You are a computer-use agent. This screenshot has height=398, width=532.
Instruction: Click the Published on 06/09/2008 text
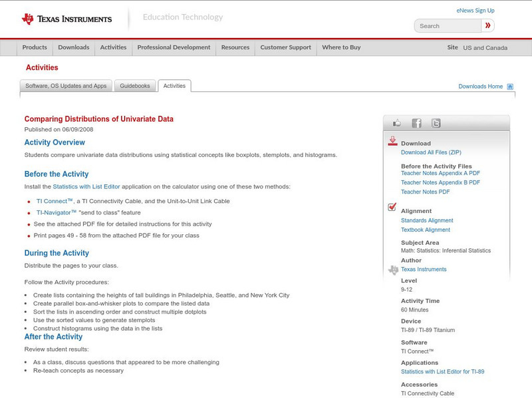pos(59,129)
